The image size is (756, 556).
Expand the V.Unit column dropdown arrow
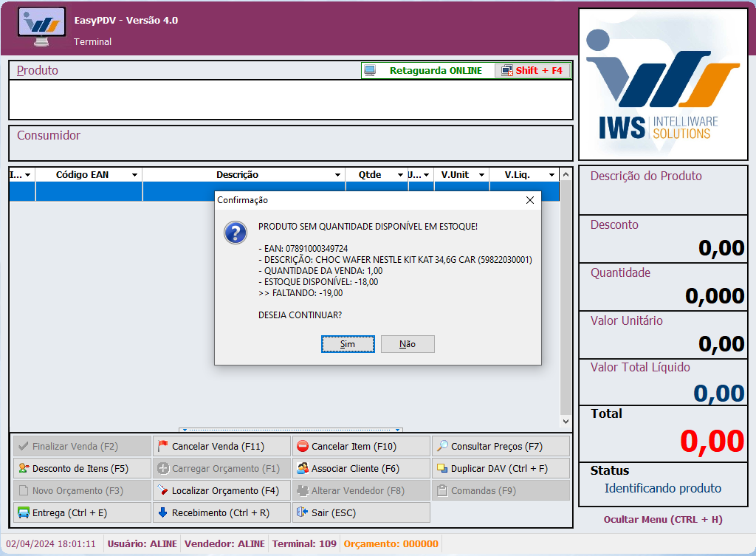481,175
